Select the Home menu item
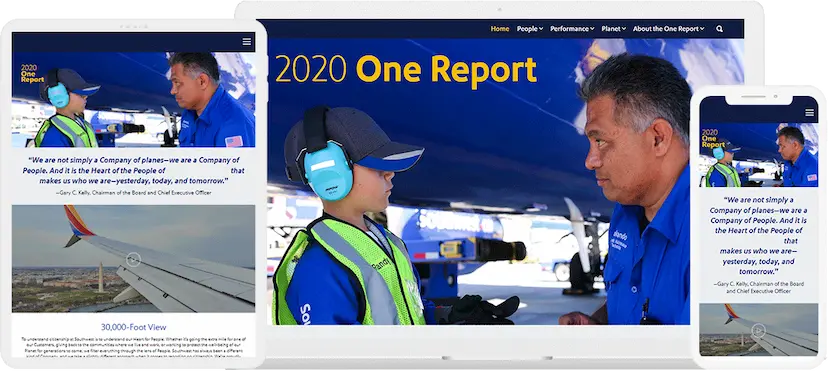This screenshot has height=371, width=828. pos(500,29)
